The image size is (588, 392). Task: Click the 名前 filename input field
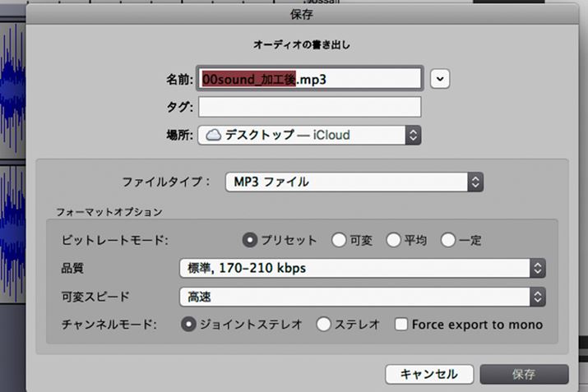(309, 79)
